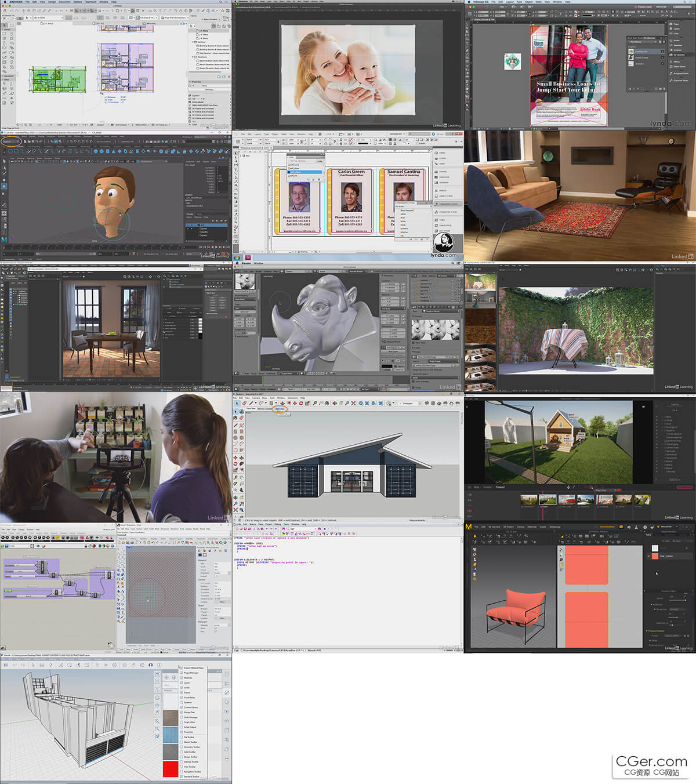Open the Effects panel in InDesign CC
Viewport: 696px width, 784px height.
pos(675,61)
